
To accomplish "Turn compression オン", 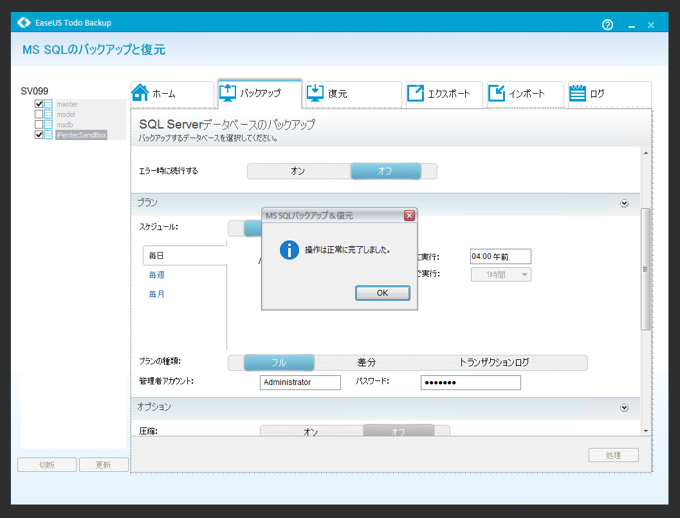I will click(x=311, y=431).
